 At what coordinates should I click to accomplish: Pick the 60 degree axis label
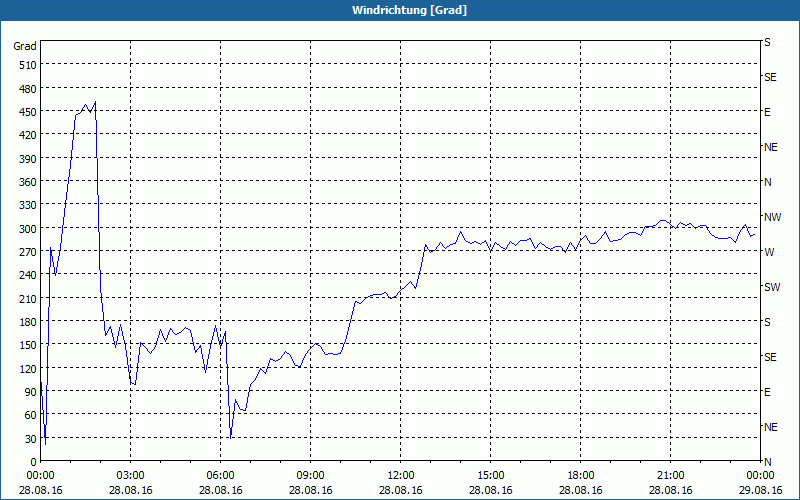(31, 415)
